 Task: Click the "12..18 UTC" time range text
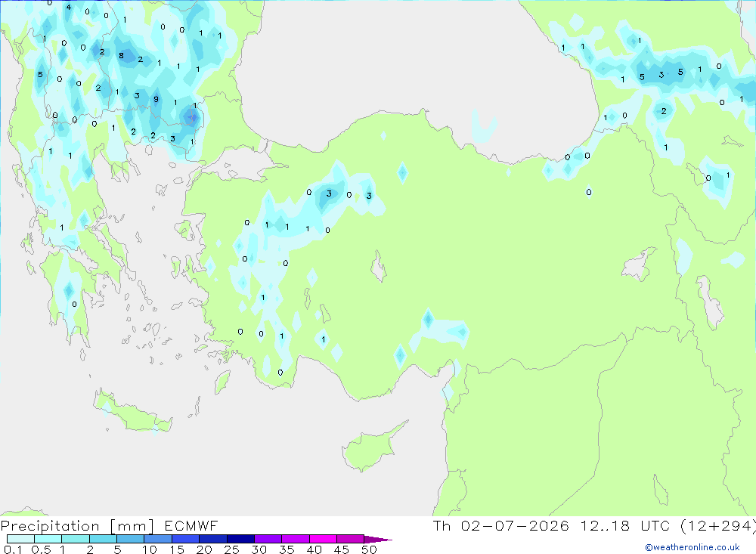click(x=625, y=525)
